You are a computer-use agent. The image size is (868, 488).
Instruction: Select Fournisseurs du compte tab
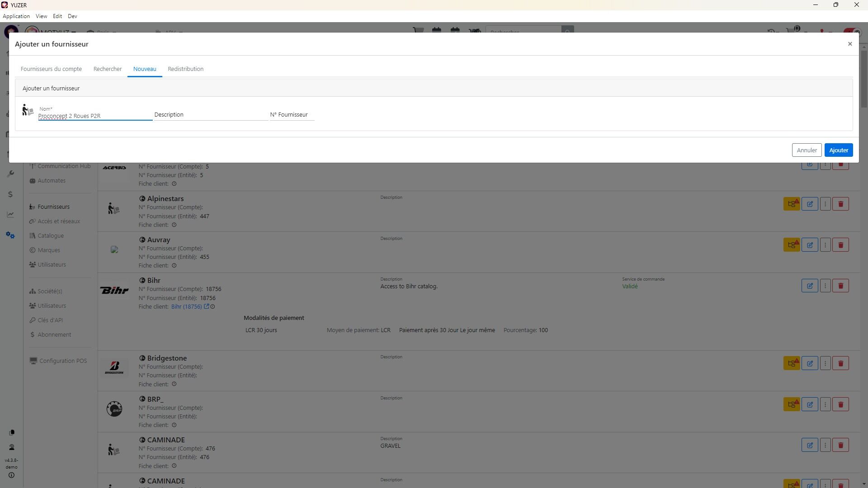tap(51, 69)
